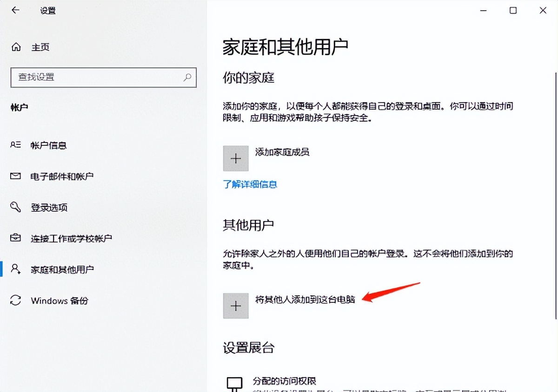
Task: Click the person icon for 家庭和其他用户
Action: [16, 269]
